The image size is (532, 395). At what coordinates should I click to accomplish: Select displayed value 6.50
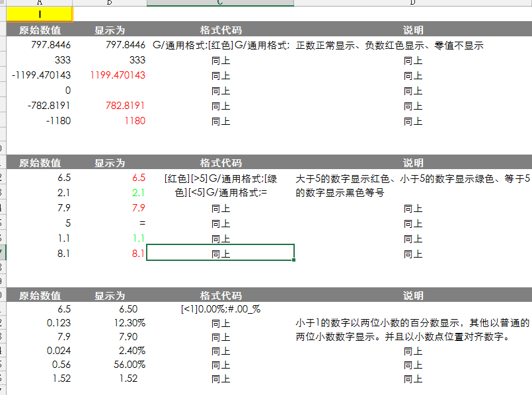click(x=128, y=309)
